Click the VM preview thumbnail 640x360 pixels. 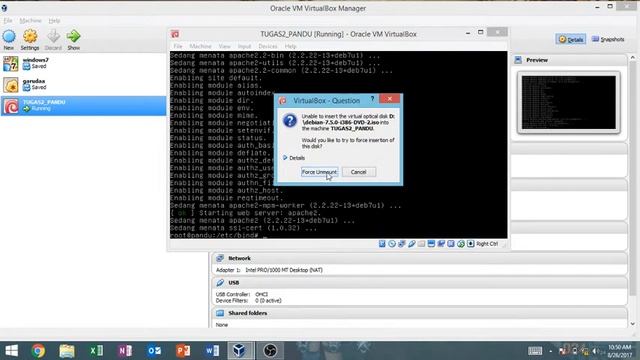point(569,102)
